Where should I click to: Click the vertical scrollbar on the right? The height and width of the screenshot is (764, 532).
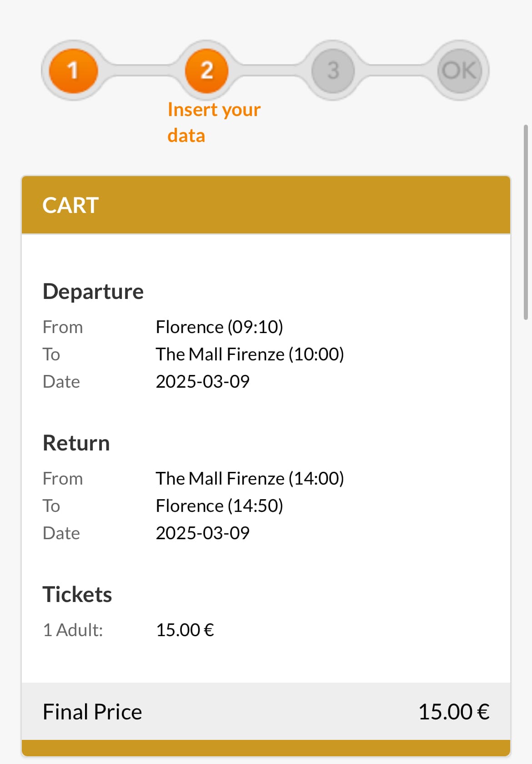(x=526, y=222)
